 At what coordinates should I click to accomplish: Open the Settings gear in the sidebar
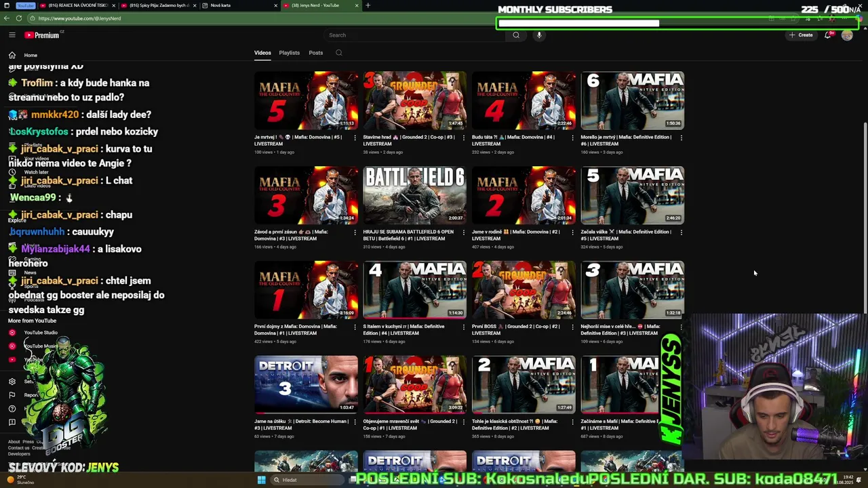pos(12,382)
